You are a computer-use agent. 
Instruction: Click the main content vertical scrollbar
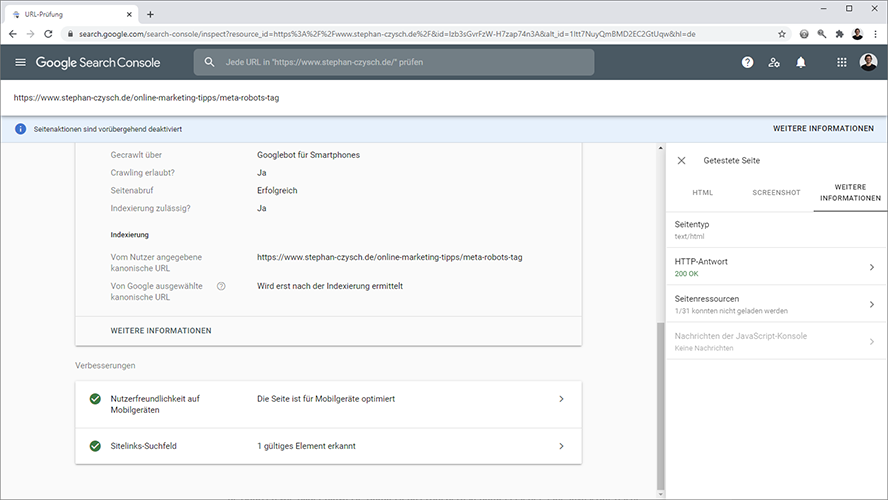(660, 405)
